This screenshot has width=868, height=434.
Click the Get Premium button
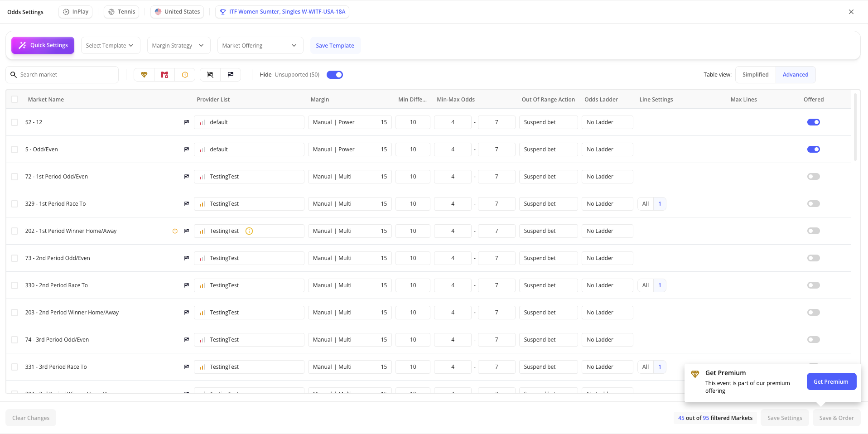coord(831,381)
